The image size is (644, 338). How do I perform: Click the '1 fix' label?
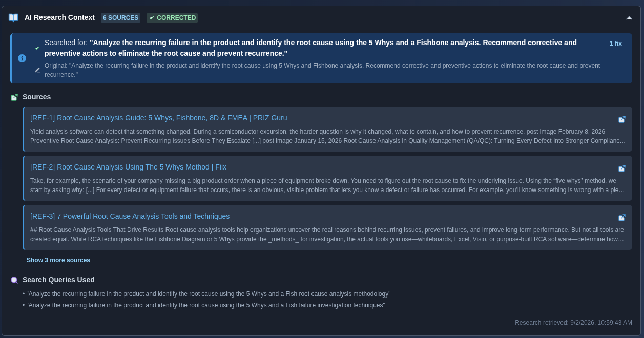pyautogui.click(x=616, y=44)
